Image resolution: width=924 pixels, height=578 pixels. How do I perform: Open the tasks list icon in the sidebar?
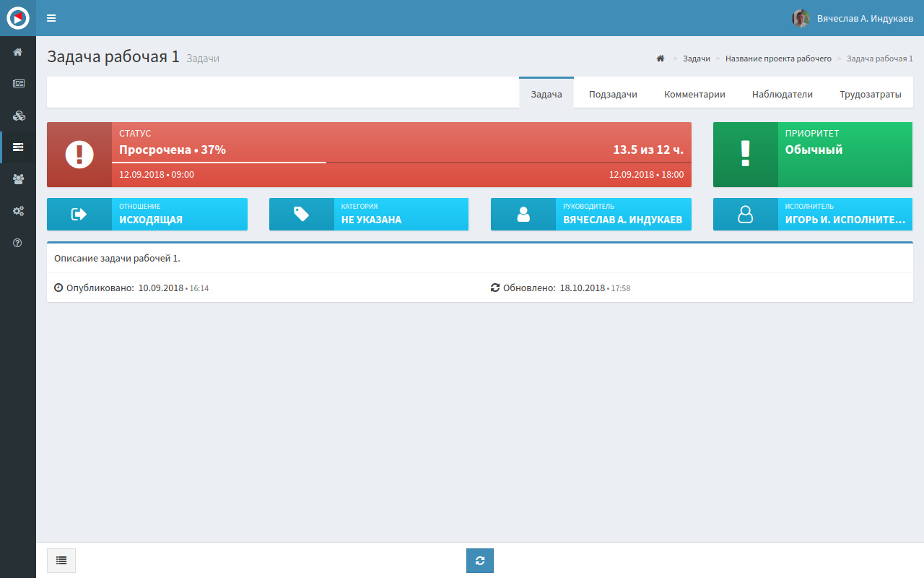pyautogui.click(x=18, y=147)
